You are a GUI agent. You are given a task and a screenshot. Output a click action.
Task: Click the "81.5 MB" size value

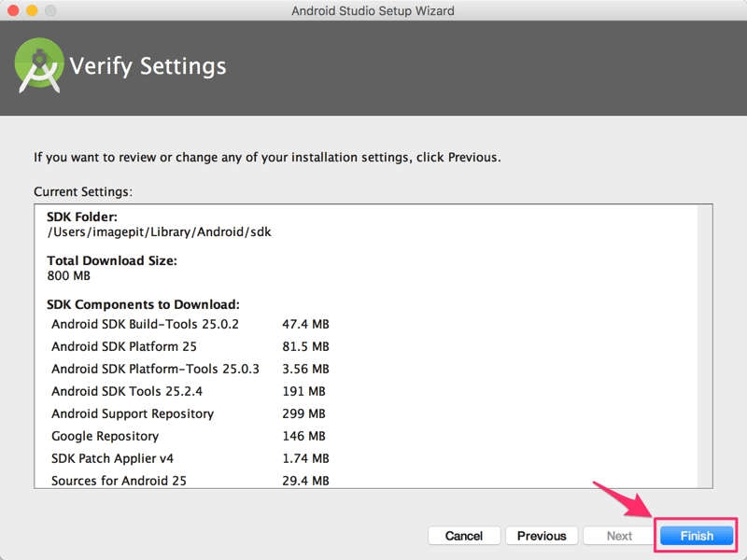click(x=305, y=346)
